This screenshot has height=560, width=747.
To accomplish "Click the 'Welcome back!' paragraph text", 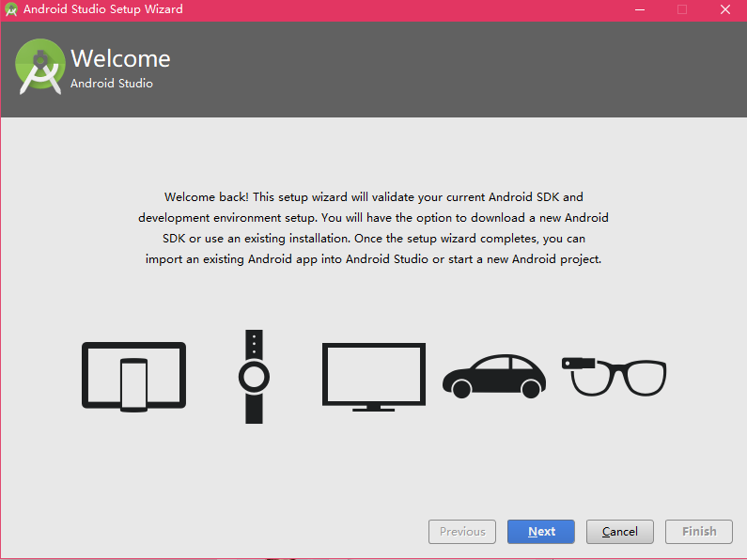I will pyautogui.click(x=374, y=228).
